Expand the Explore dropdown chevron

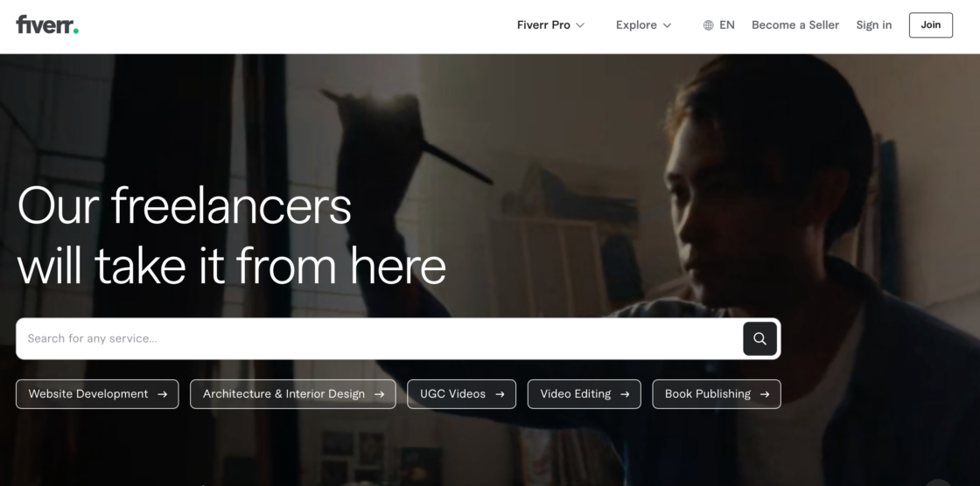pos(667,25)
